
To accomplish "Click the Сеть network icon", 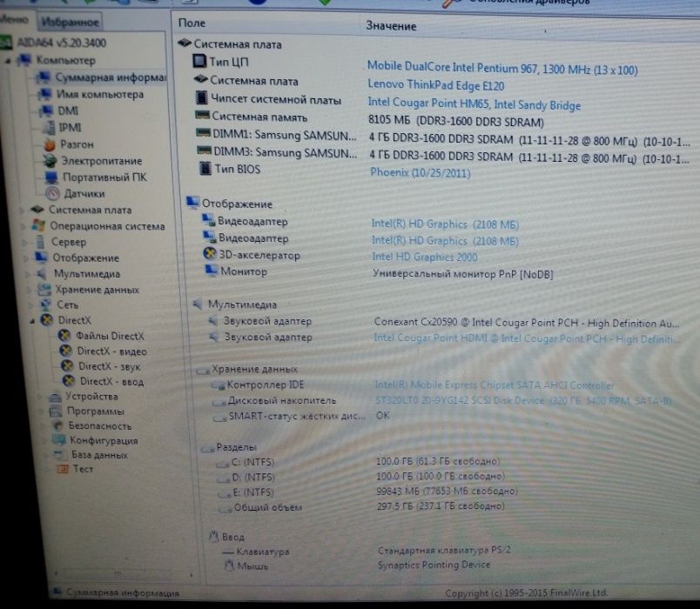I will (x=46, y=305).
